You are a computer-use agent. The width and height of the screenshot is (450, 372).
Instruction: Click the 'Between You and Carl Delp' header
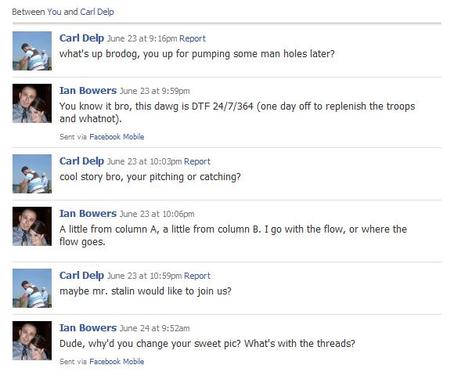tap(63, 12)
